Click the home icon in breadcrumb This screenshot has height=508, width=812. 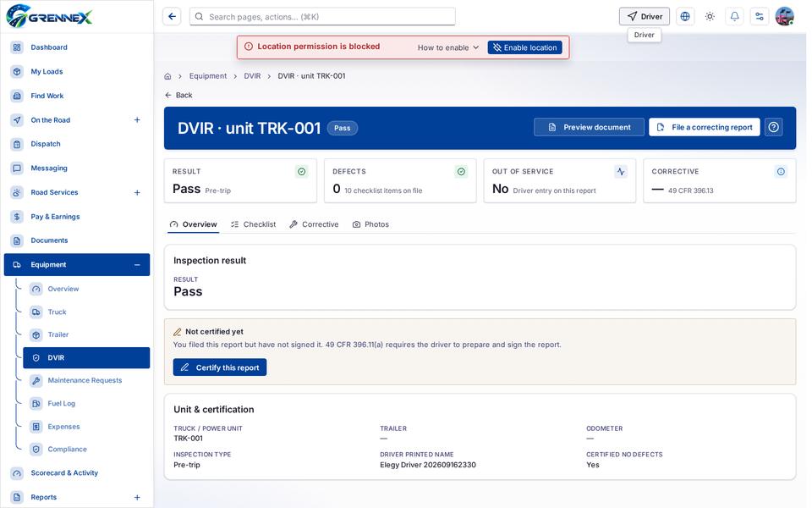[167, 76]
